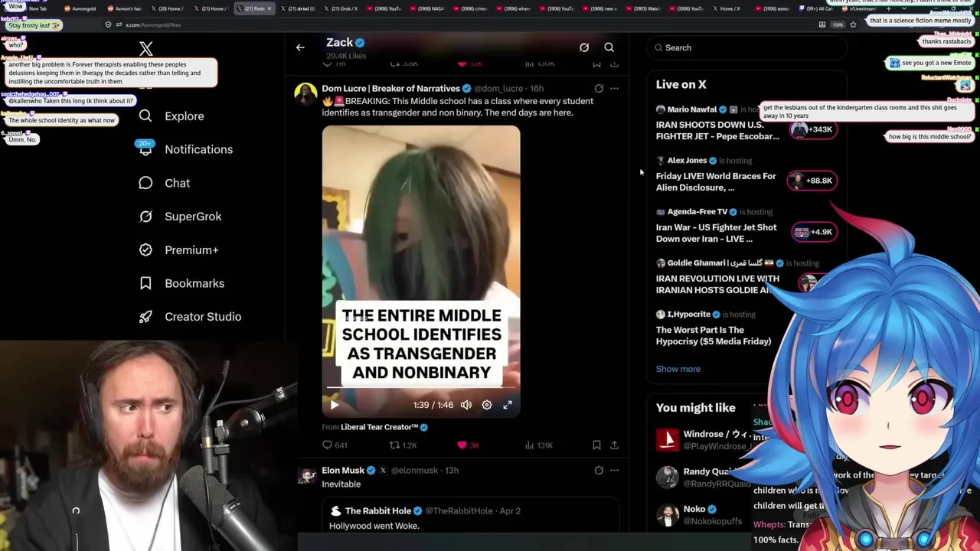Open Dom Lucre's profile avatar
980x551 pixels.
tap(306, 94)
